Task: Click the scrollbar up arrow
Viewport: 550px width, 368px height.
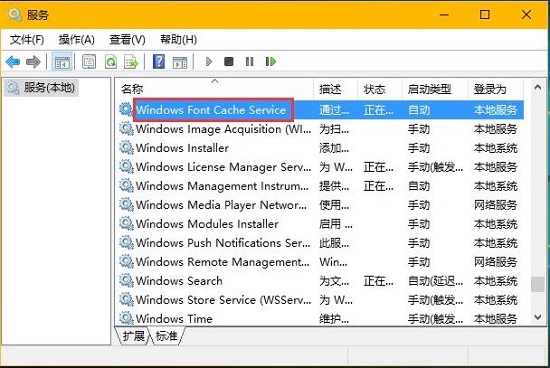Action: [537, 87]
